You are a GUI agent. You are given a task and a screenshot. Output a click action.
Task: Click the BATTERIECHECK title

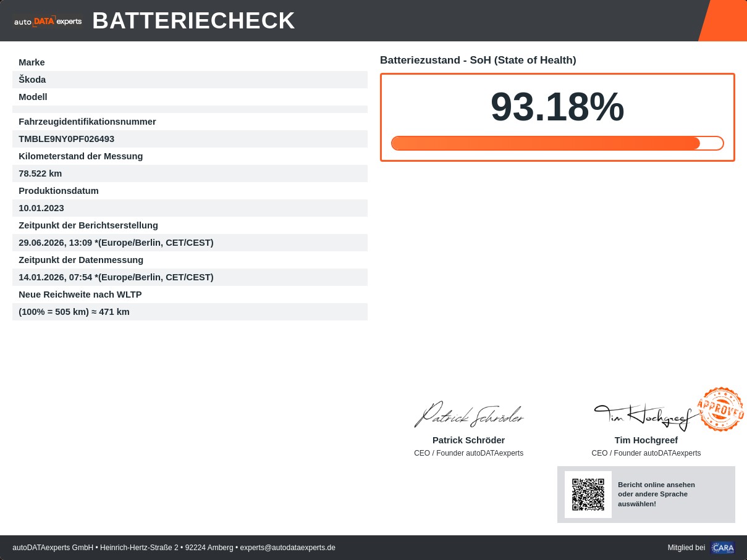pos(194,21)
